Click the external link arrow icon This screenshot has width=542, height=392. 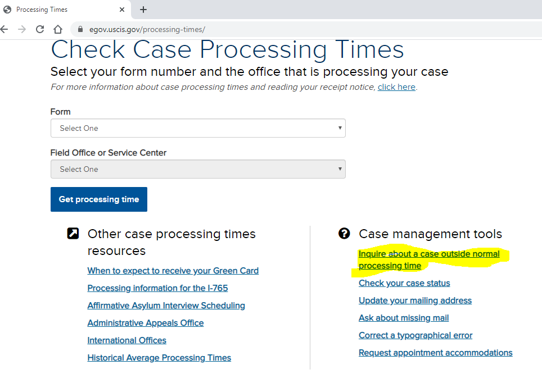[73, 234]
